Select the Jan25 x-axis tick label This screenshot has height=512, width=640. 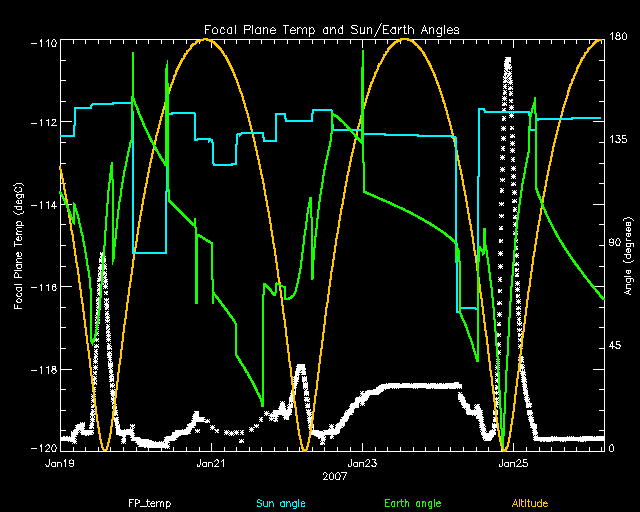click(x=514, y=464)
